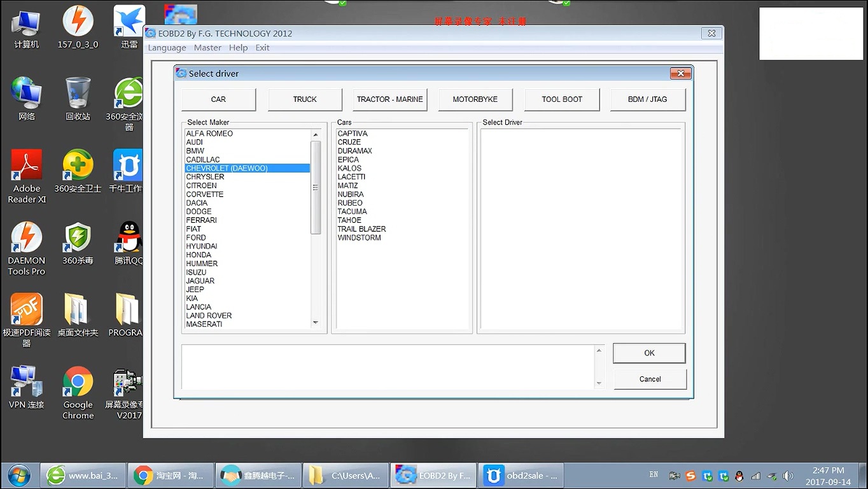Click the QQ penguin tray icon

coord(739,476)
